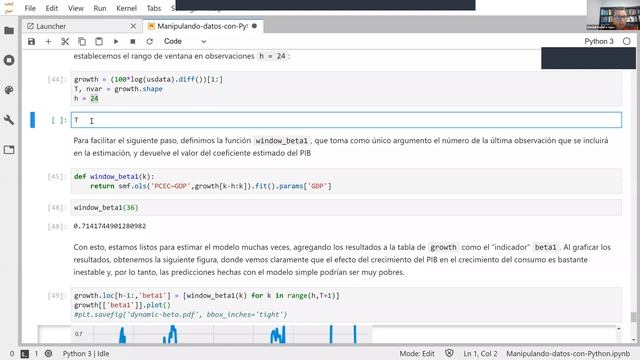
Task: Click the JupyterLab logo icon
Action: pos(9,7)
